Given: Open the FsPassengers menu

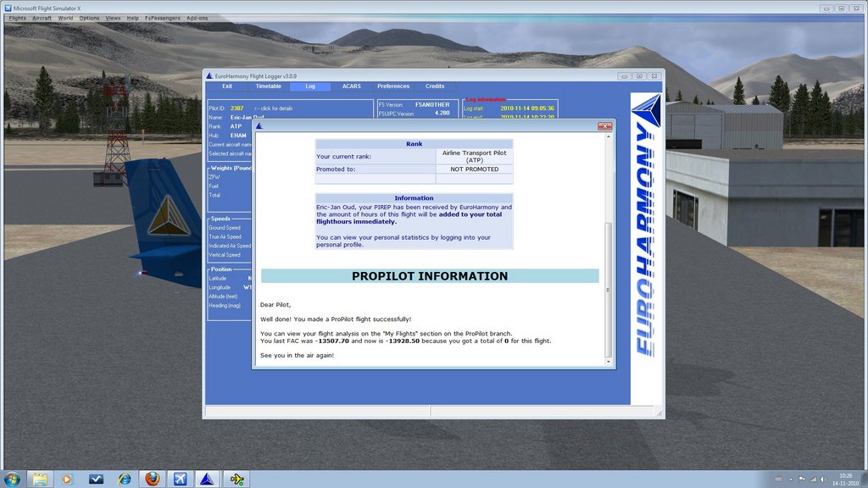Looking at the screenshot, I should click(162, 18).
